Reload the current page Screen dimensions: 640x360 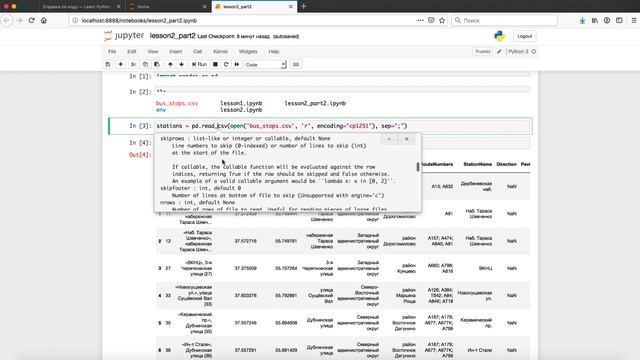tap(31, 20)
